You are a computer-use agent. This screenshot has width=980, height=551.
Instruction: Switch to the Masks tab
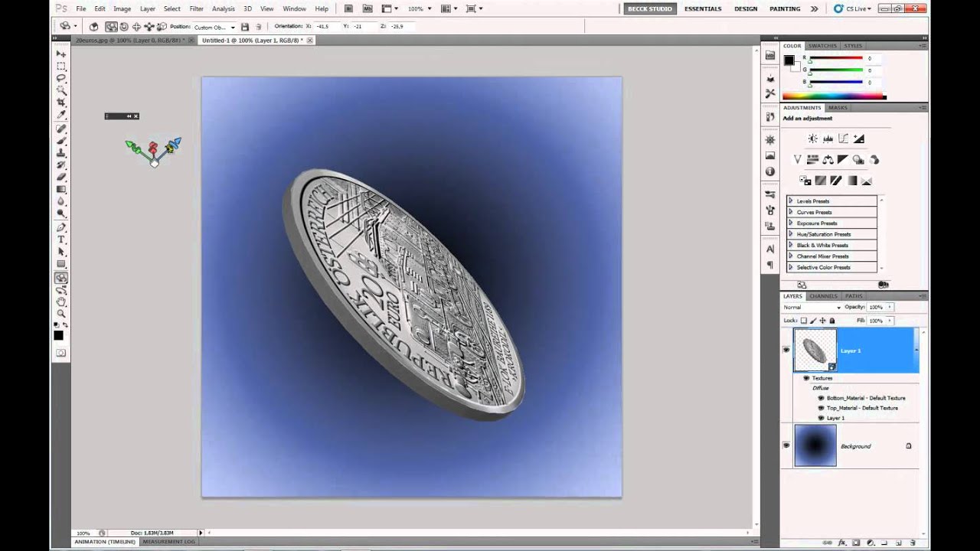pos(838,108)
